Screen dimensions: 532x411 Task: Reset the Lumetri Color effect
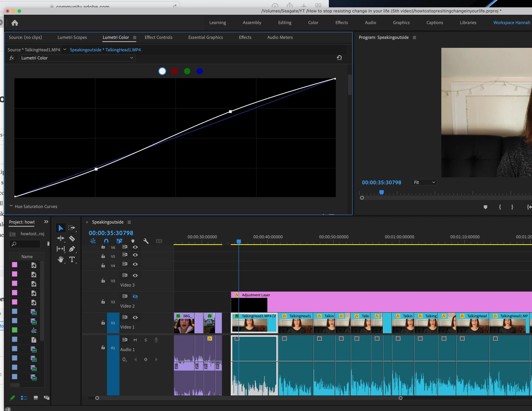coord(339,58)
